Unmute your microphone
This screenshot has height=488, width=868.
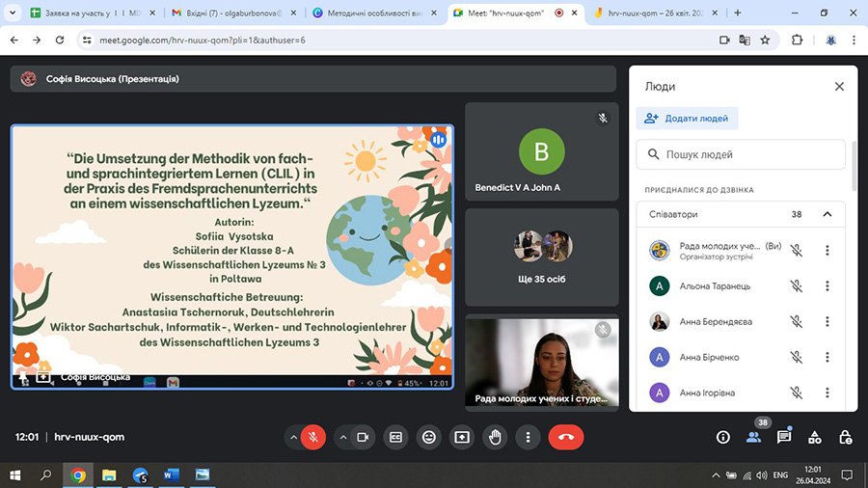click(x=312, y=437)
